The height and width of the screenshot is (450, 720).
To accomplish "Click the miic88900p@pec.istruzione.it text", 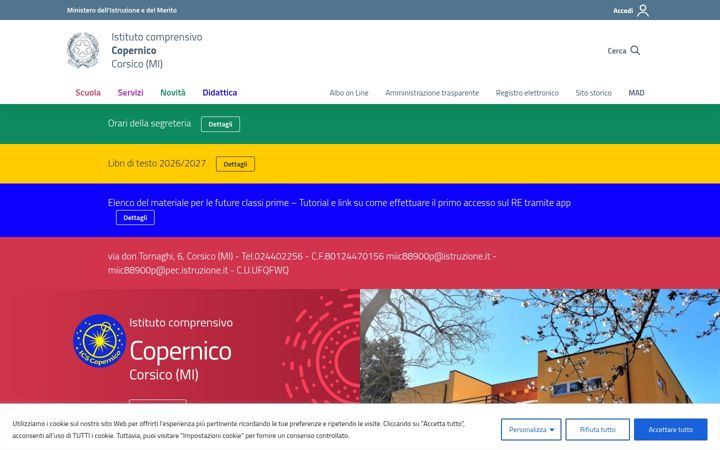I will coord(168,270).
